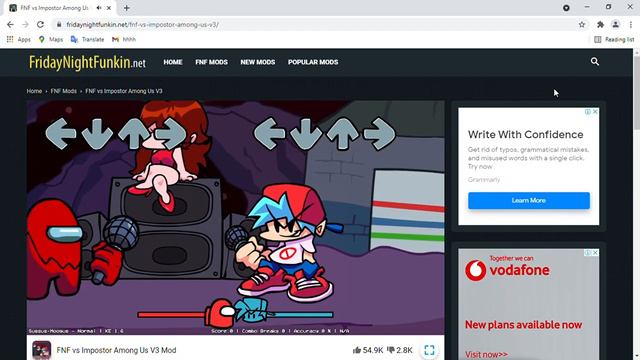The height and width of the screenshot is (360, 640).
Task: Bookmark this page with the star icon
Action: click(582, 24)
